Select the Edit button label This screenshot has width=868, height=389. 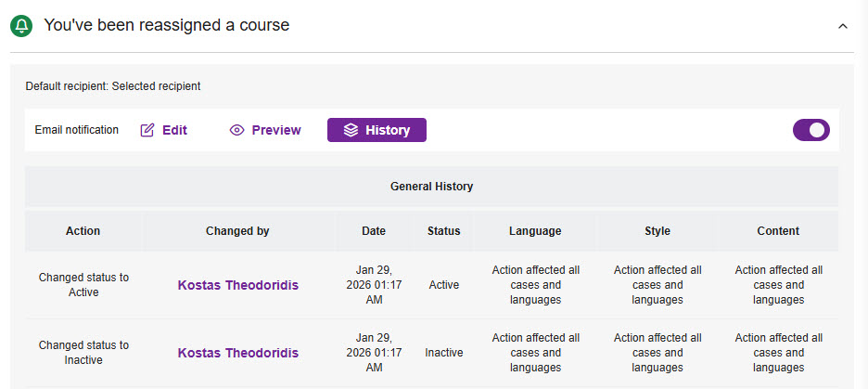(x=174, y=130)
